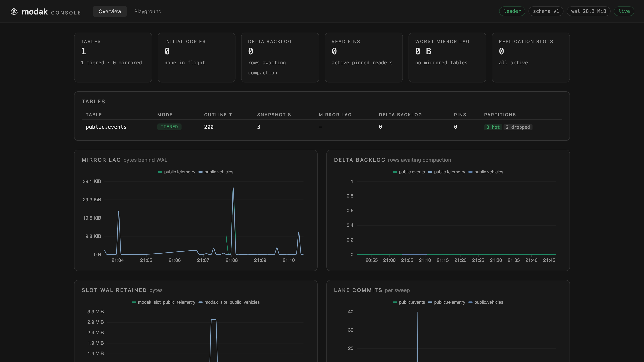Click the MODE column header

(165, 115)
